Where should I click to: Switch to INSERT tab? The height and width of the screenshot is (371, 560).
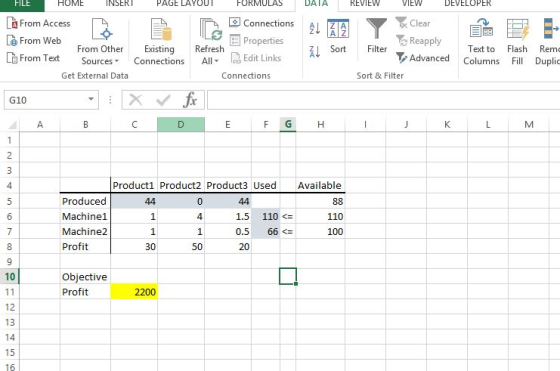tap(120, 4)
